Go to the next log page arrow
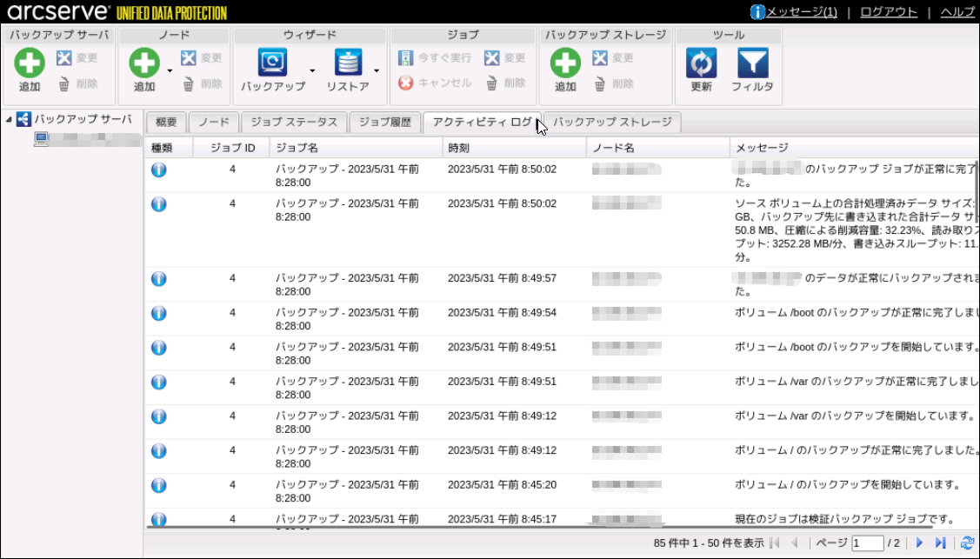The width and height of the screenshot is (980, 559). (920, 542)
